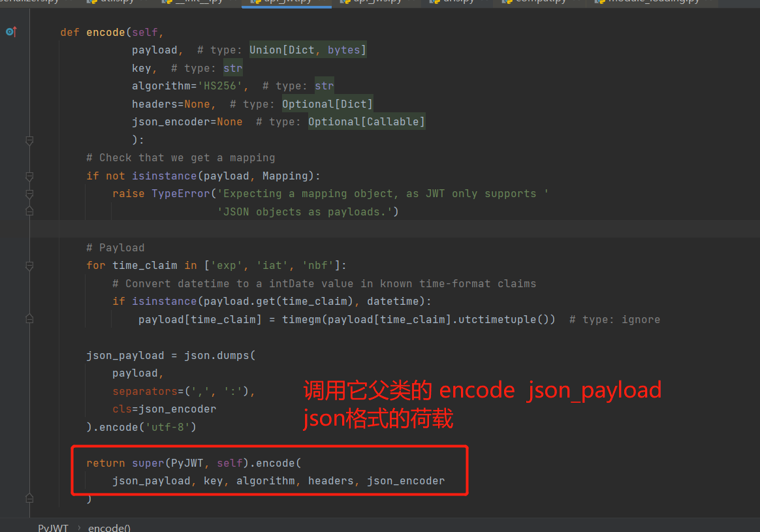Click the 'separators' keyword argument
Image resolution: width=760 pixels, height=532 pixels.
point(145,392)
